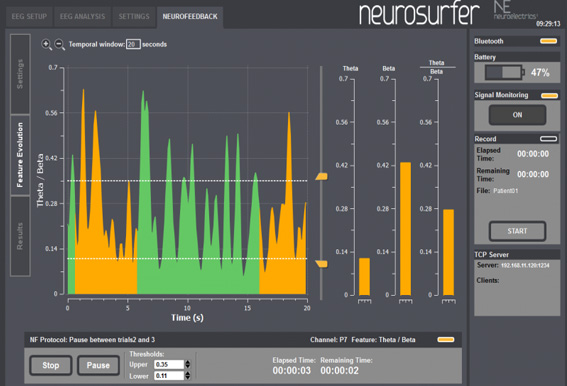
Task: Stop the neurofeedback protocol
Action: 51,365
